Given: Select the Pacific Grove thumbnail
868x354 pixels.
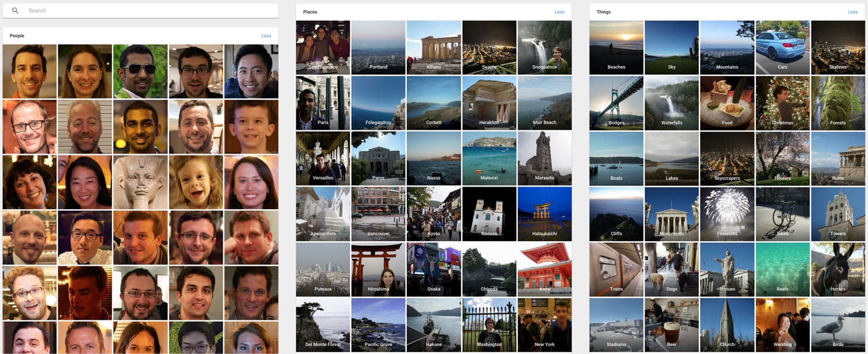Looking at the screenshot, I should click(378, 325).
